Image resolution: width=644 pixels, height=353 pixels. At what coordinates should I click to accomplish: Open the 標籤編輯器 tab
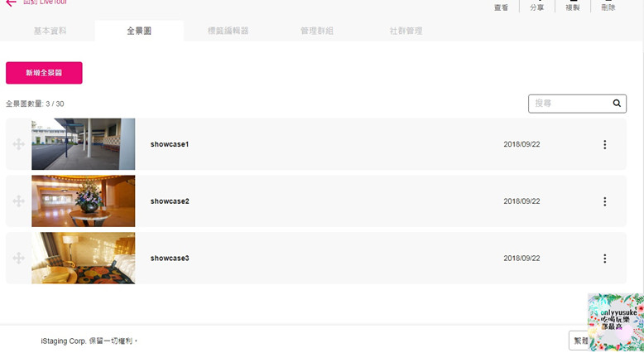pyautogui.click(x=228, y=31)
